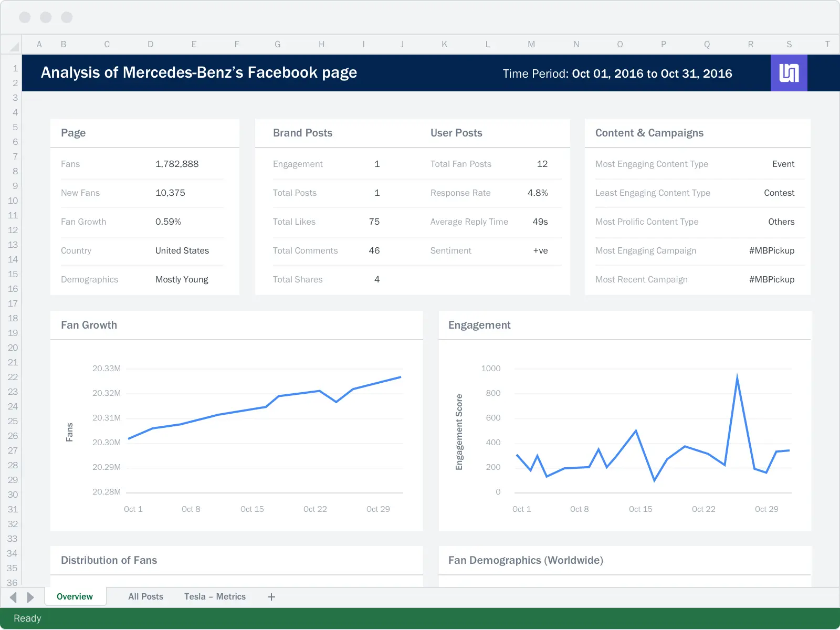Open the Tesla – Metrics sheet tab
Screen dimensions: 840x630
pos(215,596)
